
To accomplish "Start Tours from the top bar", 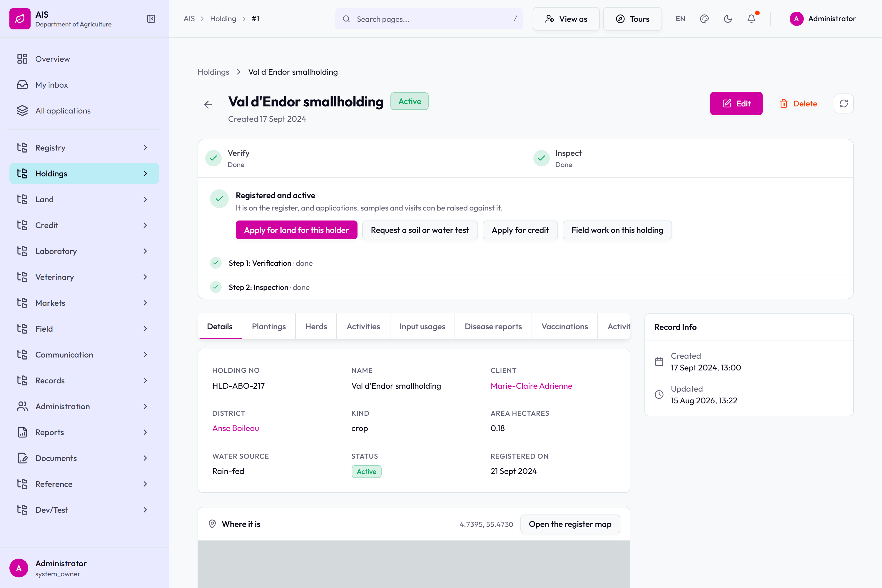I will tap(632, 19).
